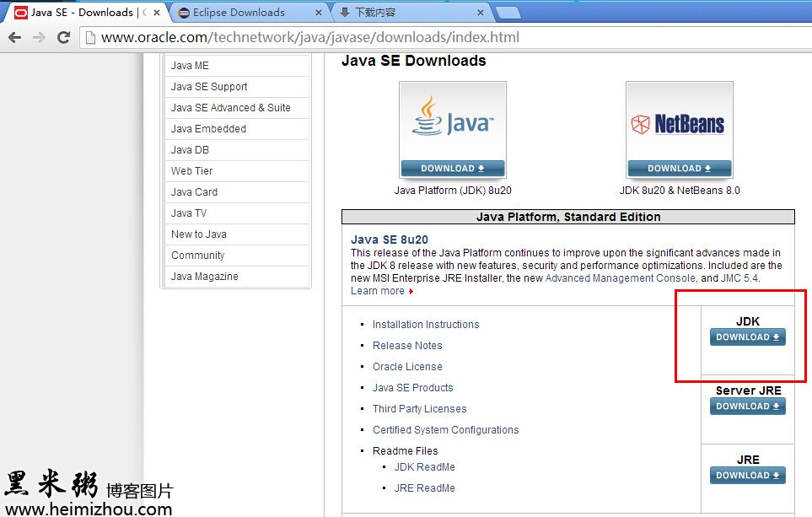Open the JDK ReadMe link
The width and height of the screenshot is (812, 517).
pyautogui.click(x=425, y=467)
